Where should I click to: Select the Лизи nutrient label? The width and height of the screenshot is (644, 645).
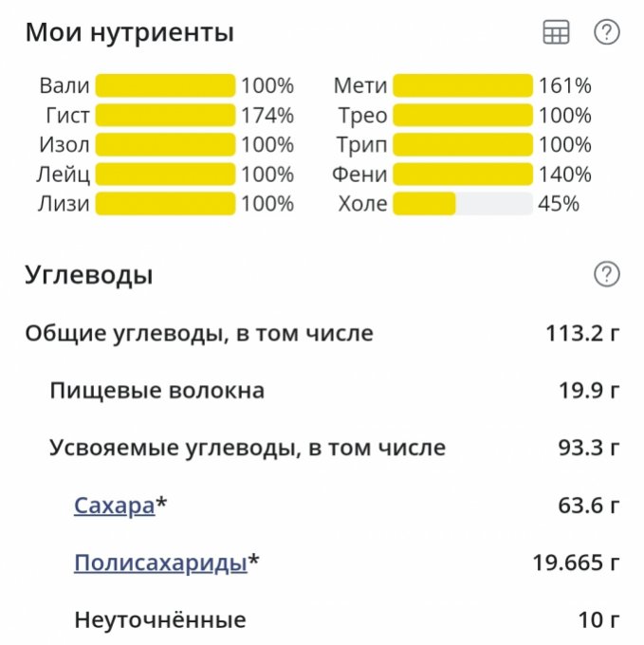64,204
